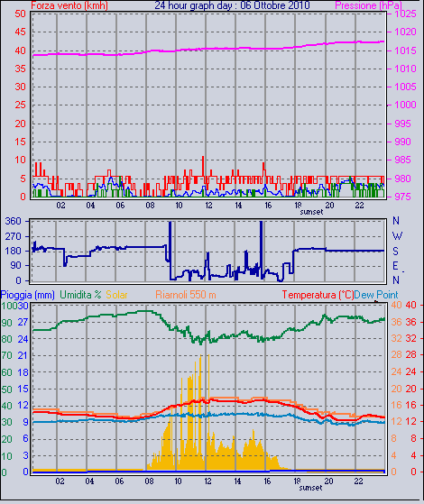Click the orange 28 axis value
This screenshot has height=504, width=424.
coord(396,355)
